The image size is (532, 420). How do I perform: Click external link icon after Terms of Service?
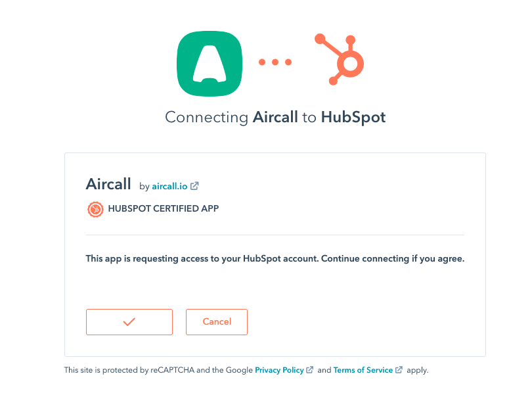(399, 370)
